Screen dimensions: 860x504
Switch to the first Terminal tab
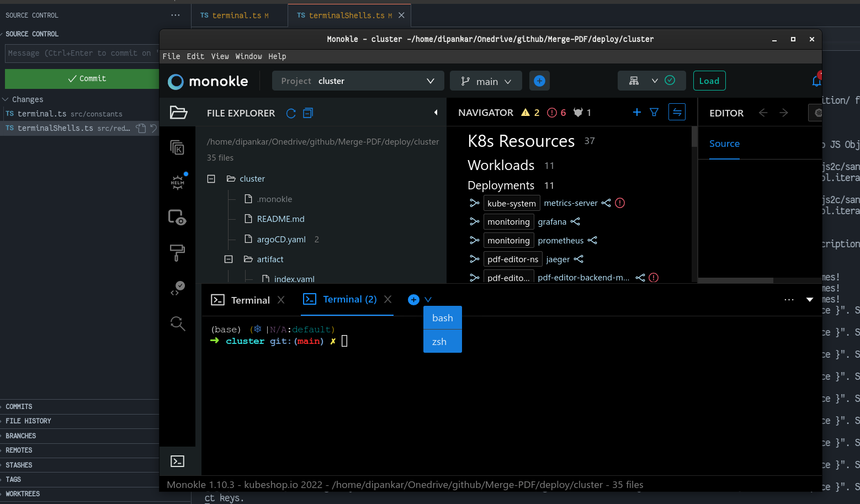[241, 300]
